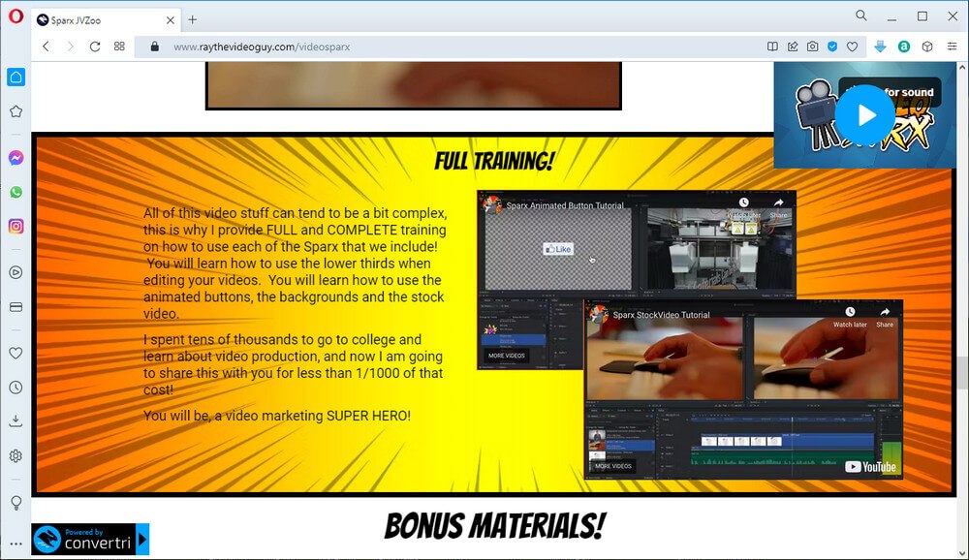
Task: Open sidebar wallet card icon
Action: click(x=16, y=306)
